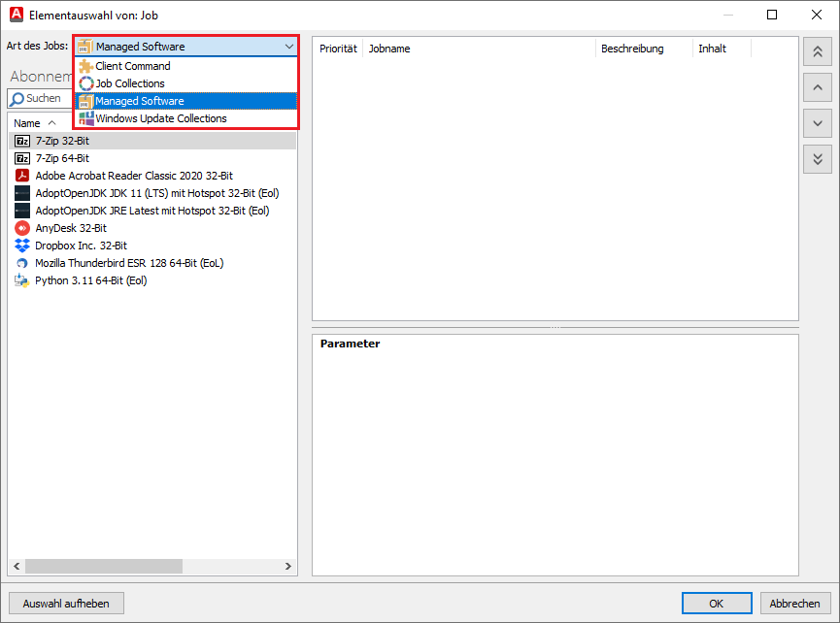Click the magnifier icon in Suchen field

[x=17, y=98]
